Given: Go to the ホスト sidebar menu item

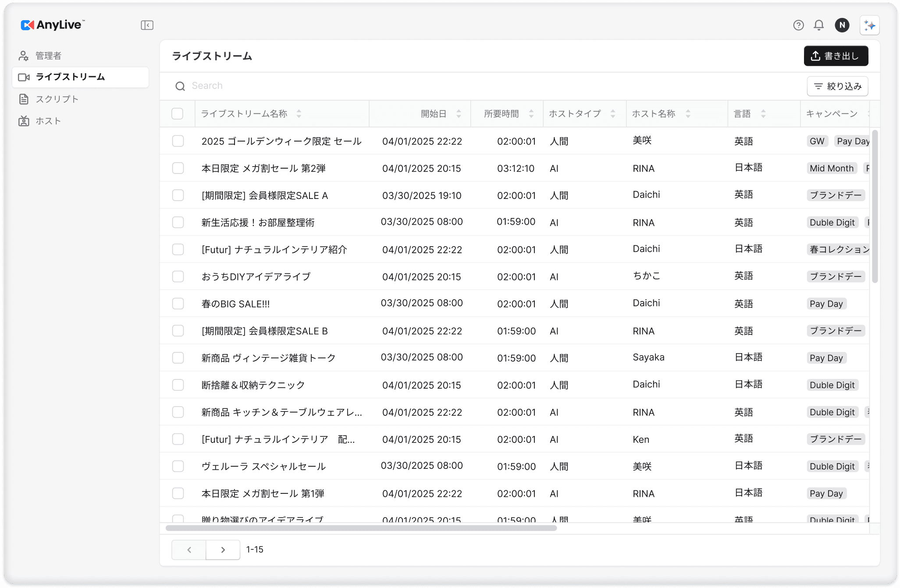Looking at the screenshot, I should tap(48, 121).
